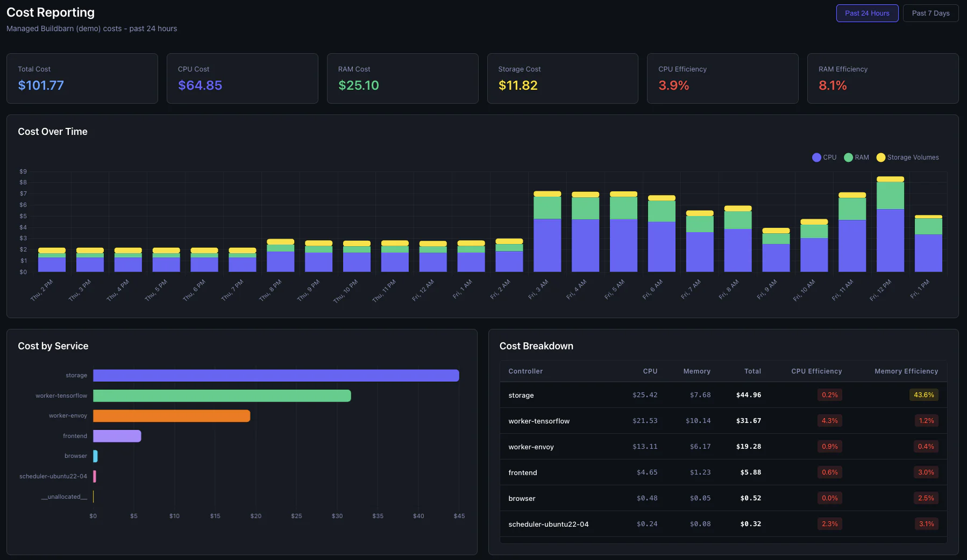Image resolution: width=967 pixels, height=560 pixels.
Task: Click the frontend CPU cost $4.65
Action: [647, 472]
